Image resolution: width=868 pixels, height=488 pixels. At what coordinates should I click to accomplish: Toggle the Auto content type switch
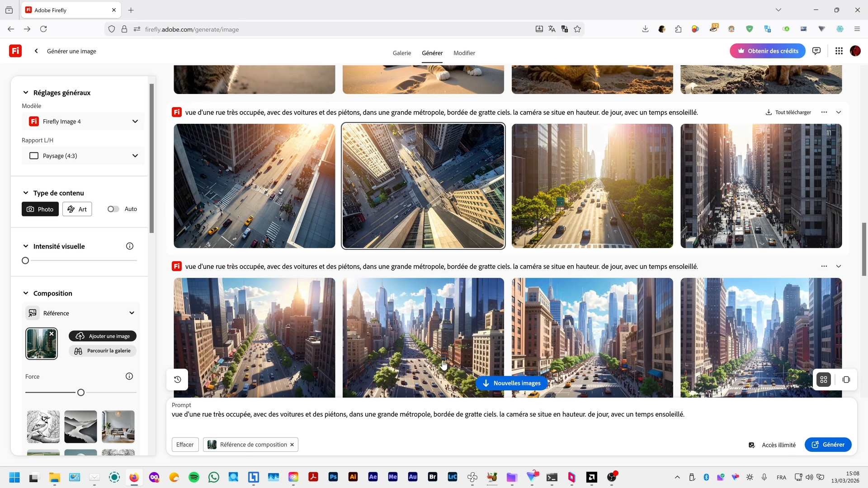click(113, 209)
